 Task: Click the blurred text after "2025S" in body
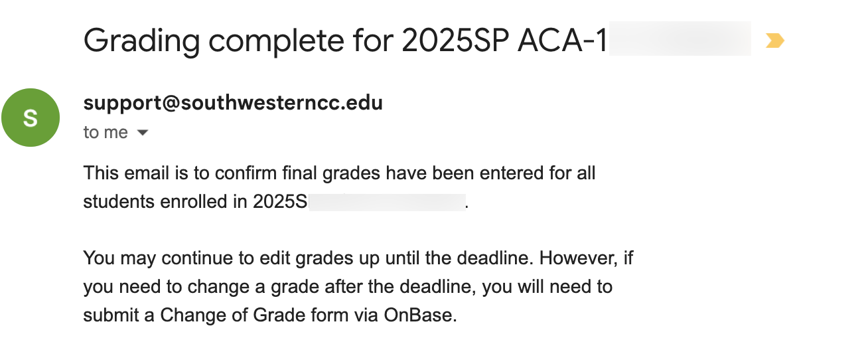click(386, 202)
